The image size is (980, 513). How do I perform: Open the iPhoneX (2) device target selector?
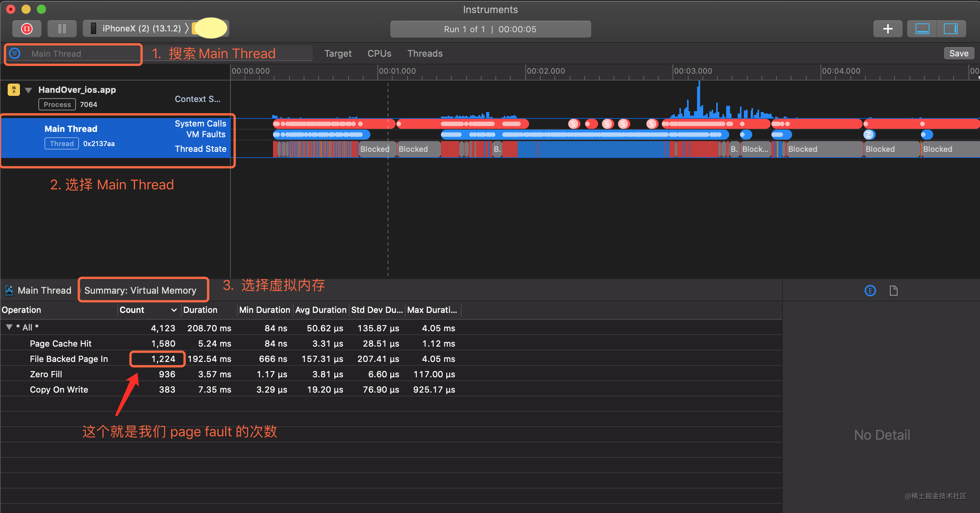coord(141,28)
